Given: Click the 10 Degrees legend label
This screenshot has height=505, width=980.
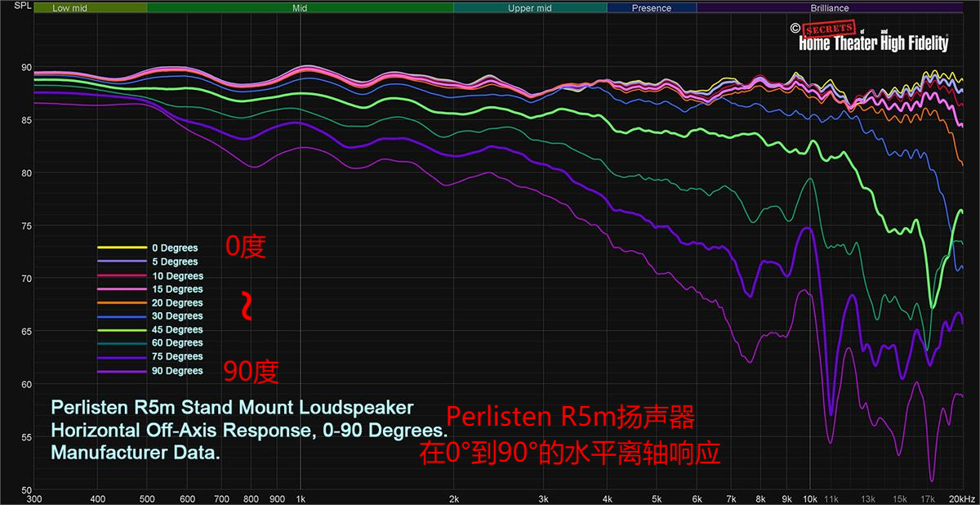Looking at the screenshot, I should (177, 276).
